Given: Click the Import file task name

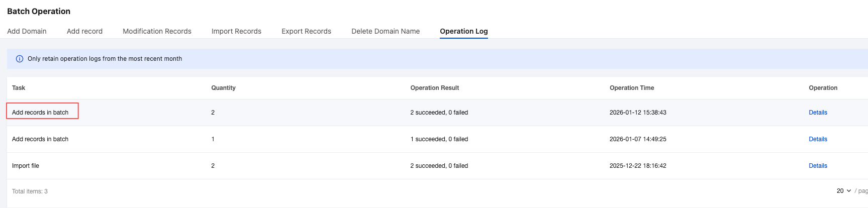Looking at the screenshot, I should click(26, 166).
